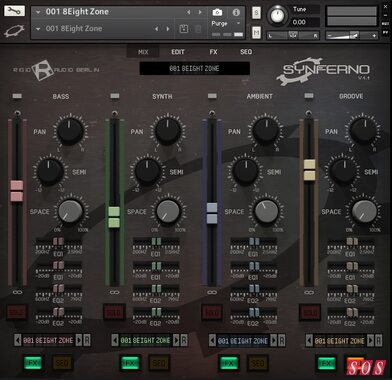The width and height of the screenshot is (392, 380).
Task: Click the Bass PAN knob
Action: (x=70, y=131)
